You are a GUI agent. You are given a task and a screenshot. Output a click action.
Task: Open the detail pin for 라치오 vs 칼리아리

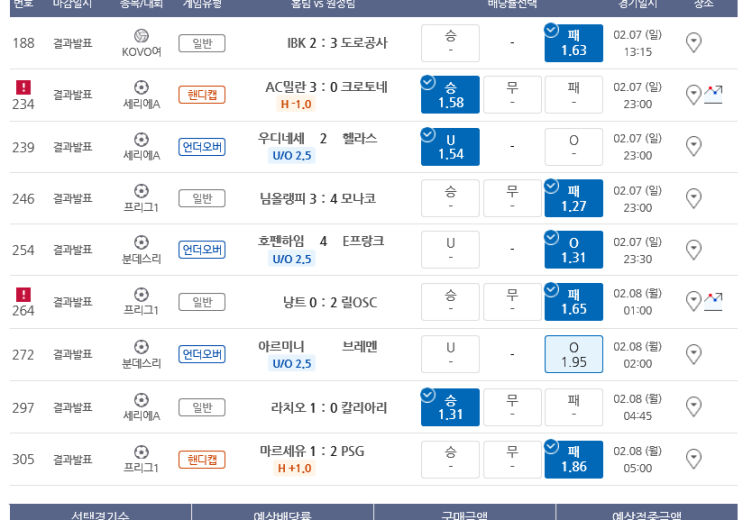point(693,407)
